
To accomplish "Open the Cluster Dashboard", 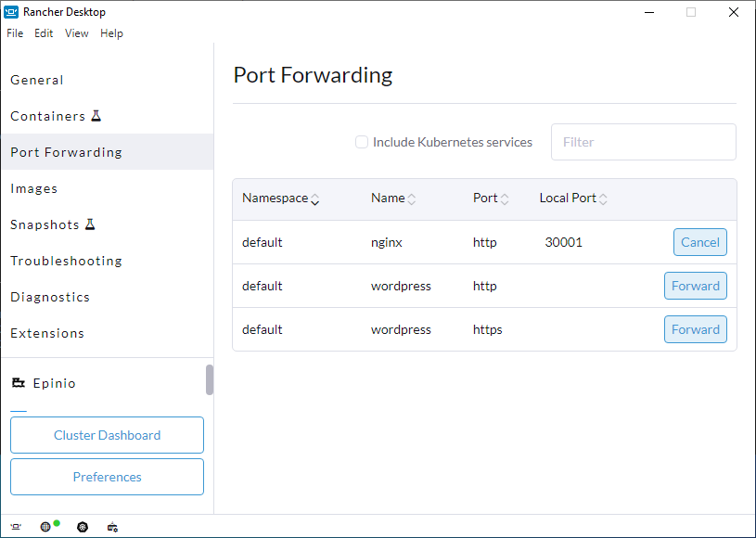I will pos(107,435).
